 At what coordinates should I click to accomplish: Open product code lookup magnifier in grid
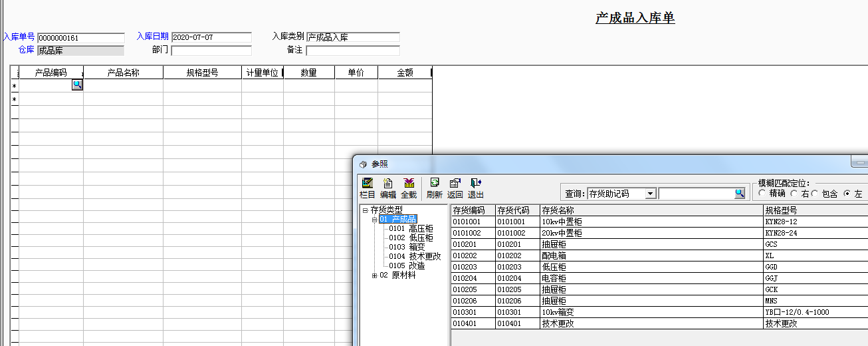pyautogui.click(x=77, y=85)
